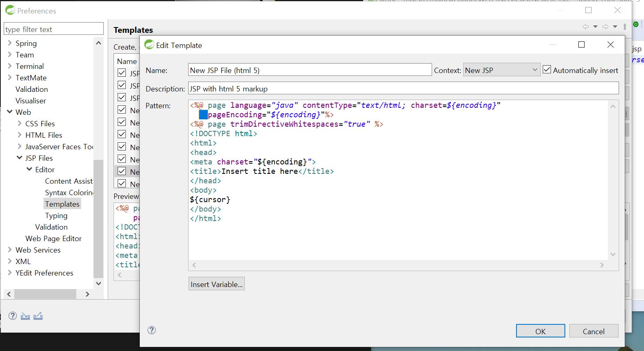Click the DOCTYPE html line in Pattern

[223, 134]
